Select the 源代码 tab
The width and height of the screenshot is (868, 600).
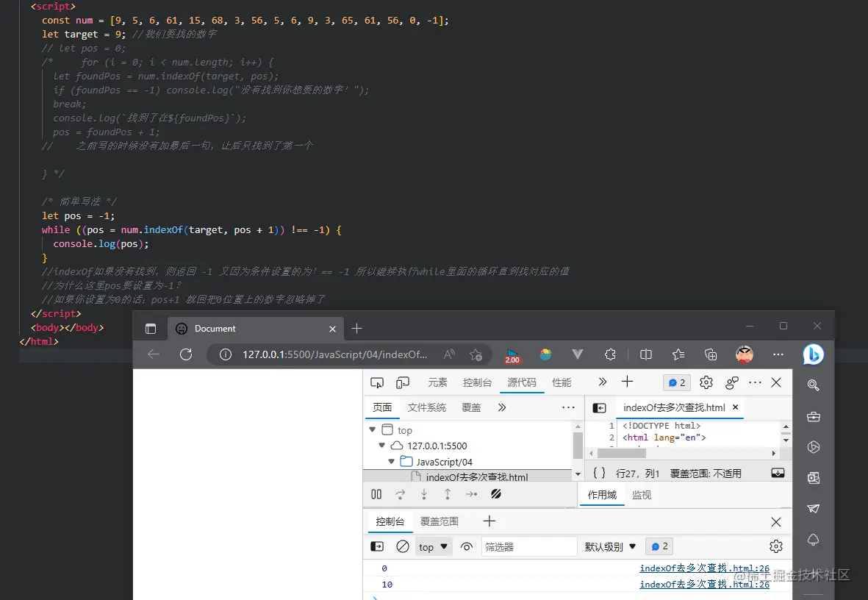[x=522, y=382]
